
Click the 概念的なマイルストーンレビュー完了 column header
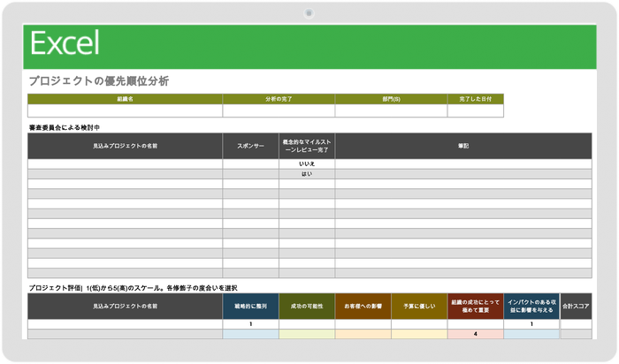click(x=307, y=146)
